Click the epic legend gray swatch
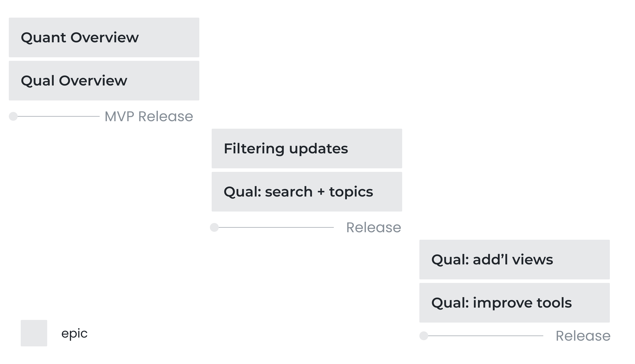The height and width of the screenshot is (364, 635). click(34, 333)
